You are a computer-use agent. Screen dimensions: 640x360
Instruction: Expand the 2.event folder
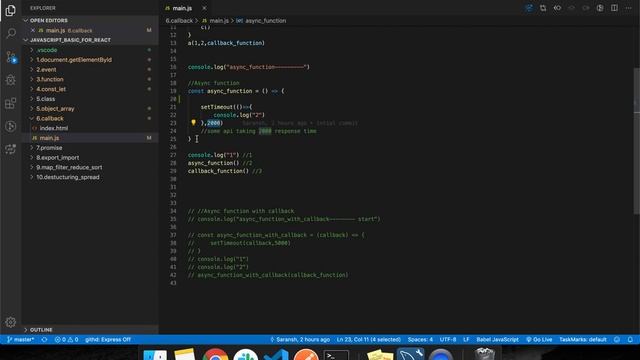tap(46, 69)
